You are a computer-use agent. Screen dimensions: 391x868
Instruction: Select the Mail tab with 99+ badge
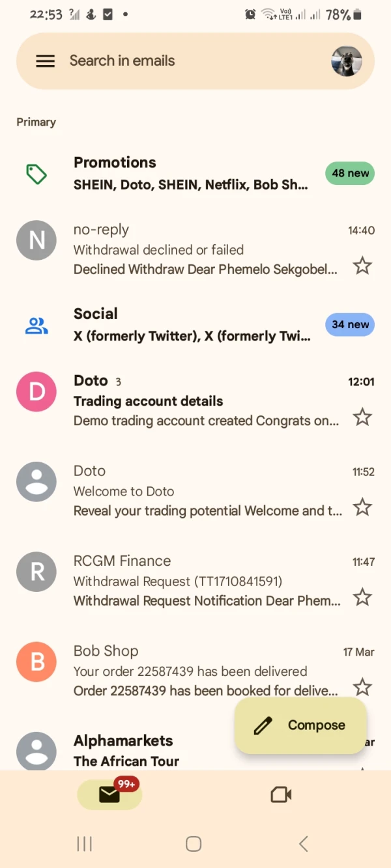point(109,794)
